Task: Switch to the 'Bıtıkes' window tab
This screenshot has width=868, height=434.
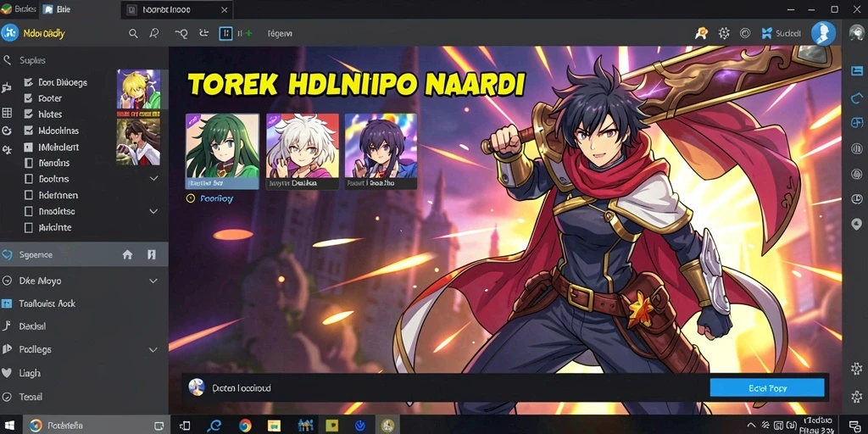Action: (x=19, y=9)
